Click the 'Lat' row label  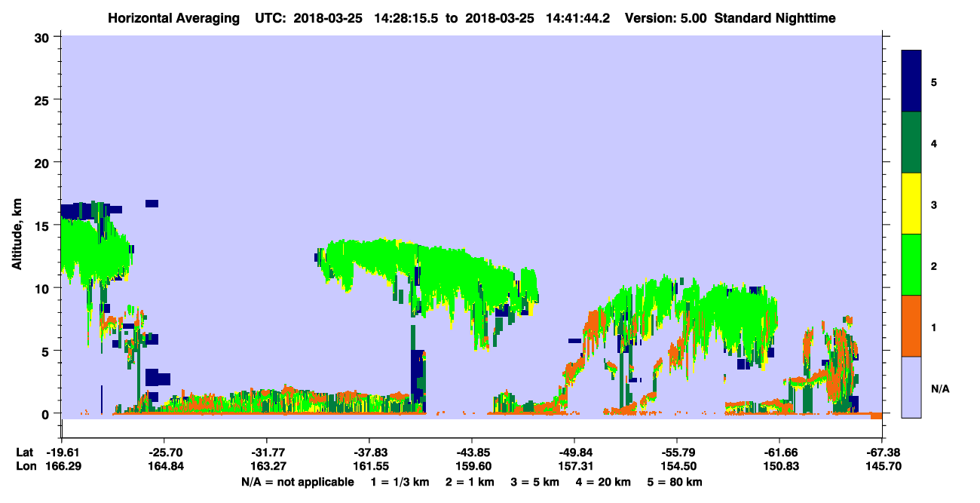pyautogui.click(x=25, y=452)
